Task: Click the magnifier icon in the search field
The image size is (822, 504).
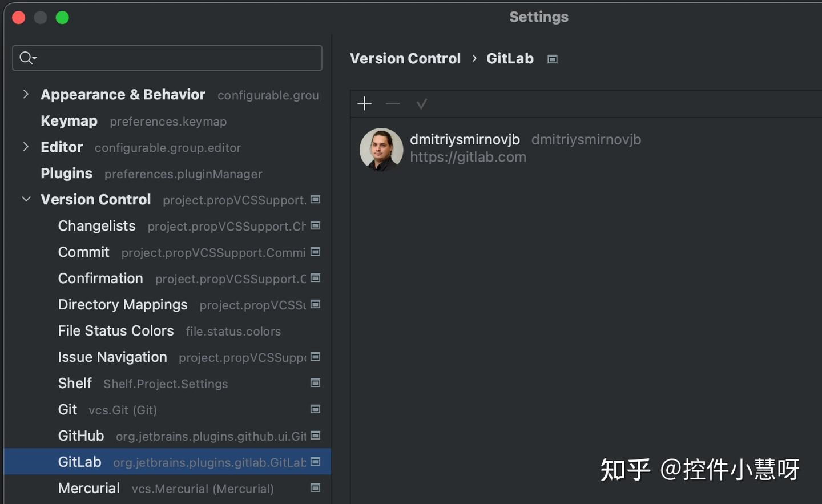Action: click(x=27, y=58)
